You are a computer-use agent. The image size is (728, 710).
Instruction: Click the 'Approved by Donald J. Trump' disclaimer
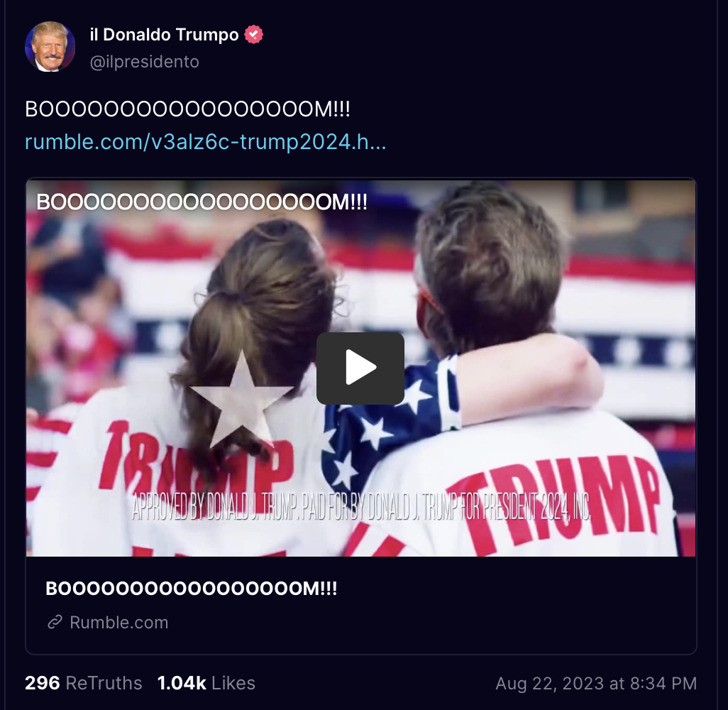pyautogui.click(x=361, y=506)
